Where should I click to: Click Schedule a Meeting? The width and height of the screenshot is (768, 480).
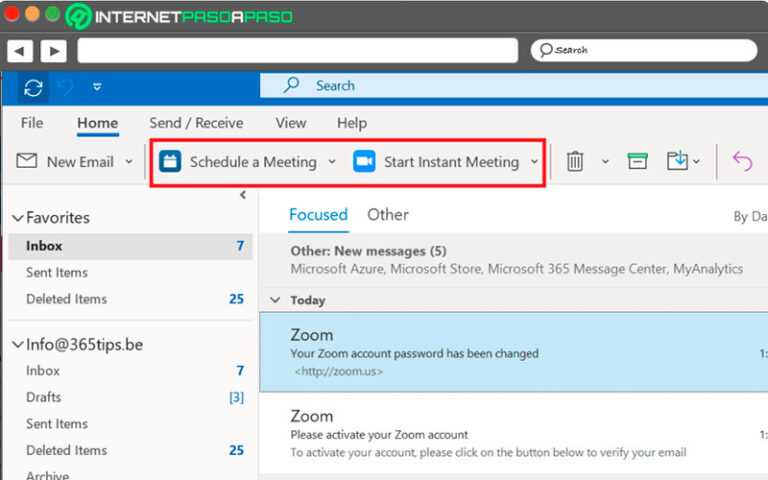[x=247, y=162]
